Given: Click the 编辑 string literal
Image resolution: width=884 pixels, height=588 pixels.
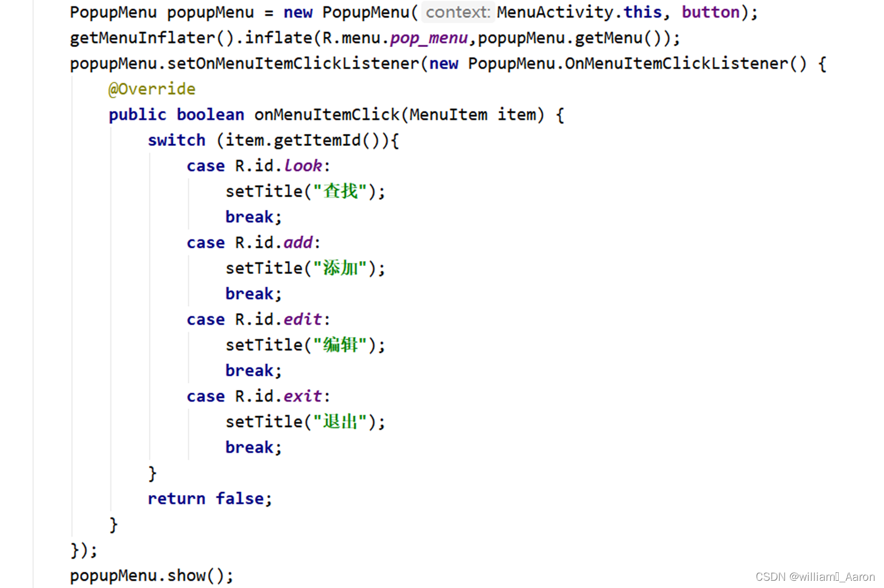Looking at the screenshot, I should (x=341, y=344).
